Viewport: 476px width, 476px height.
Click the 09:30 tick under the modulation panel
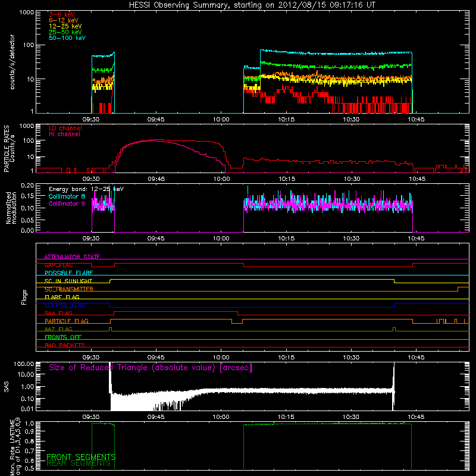coord(91,239)
